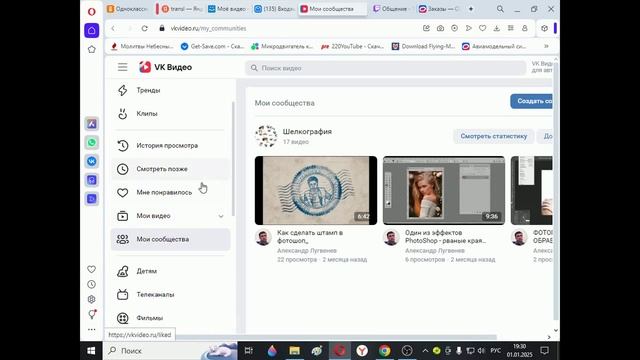The image size is (640, 360).
Task: Open Google Chrome from the taskbar
Action: [x=384, y=351]
